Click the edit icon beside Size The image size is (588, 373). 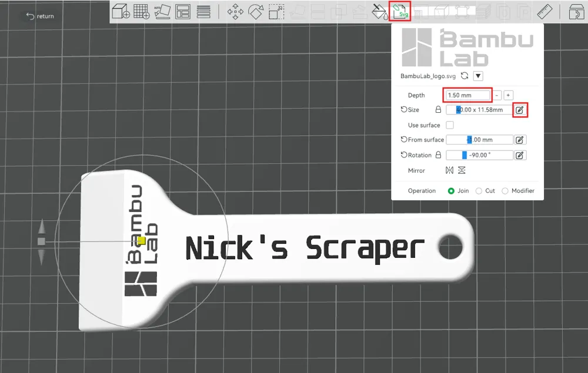point(520,110)
